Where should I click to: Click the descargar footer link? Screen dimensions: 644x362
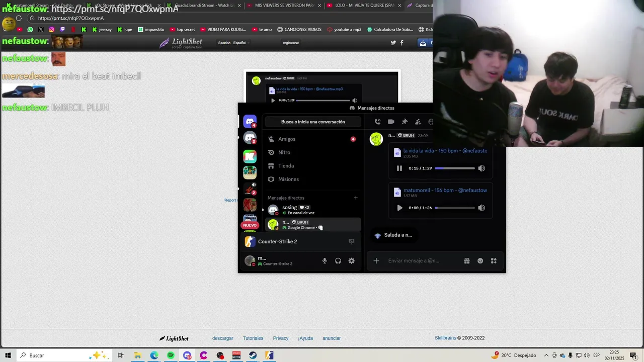pyautogui.click(x=222, y=338)
